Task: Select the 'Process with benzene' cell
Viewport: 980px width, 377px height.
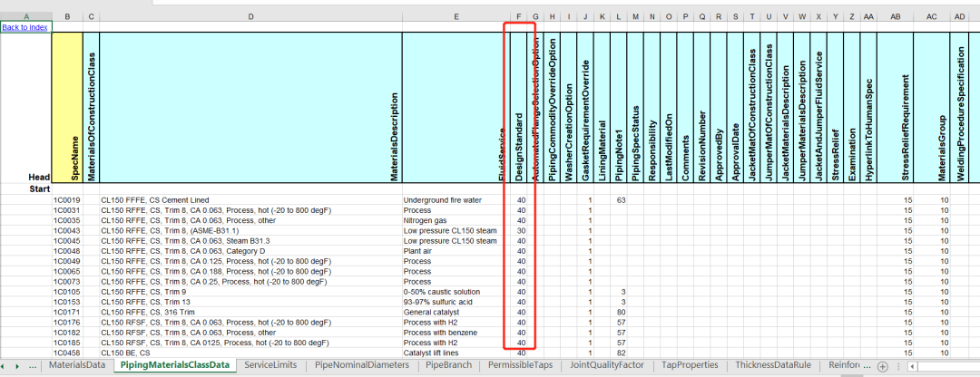Action: coord(456,333)
